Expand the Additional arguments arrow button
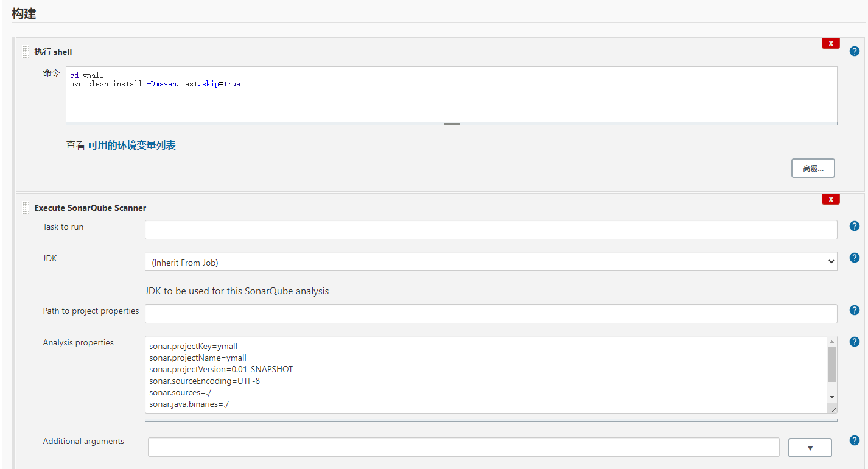Viewport: 868px width, 469px height. (810, 448)
